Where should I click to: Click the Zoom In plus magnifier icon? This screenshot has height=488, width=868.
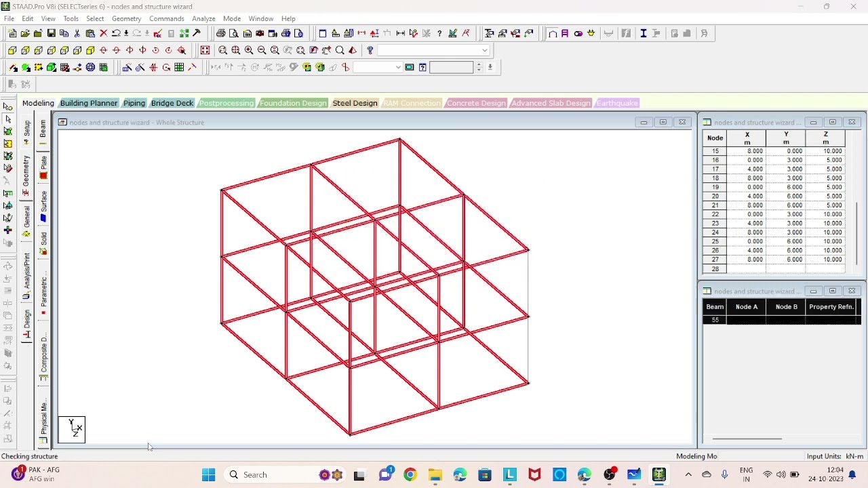(249, 50)
